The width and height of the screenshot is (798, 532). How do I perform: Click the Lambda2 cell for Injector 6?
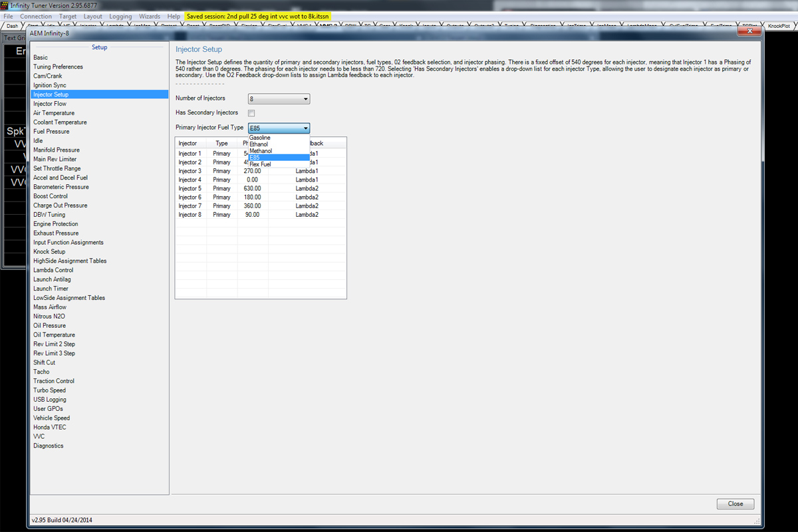pyautogui.click(x=307, y=197)
